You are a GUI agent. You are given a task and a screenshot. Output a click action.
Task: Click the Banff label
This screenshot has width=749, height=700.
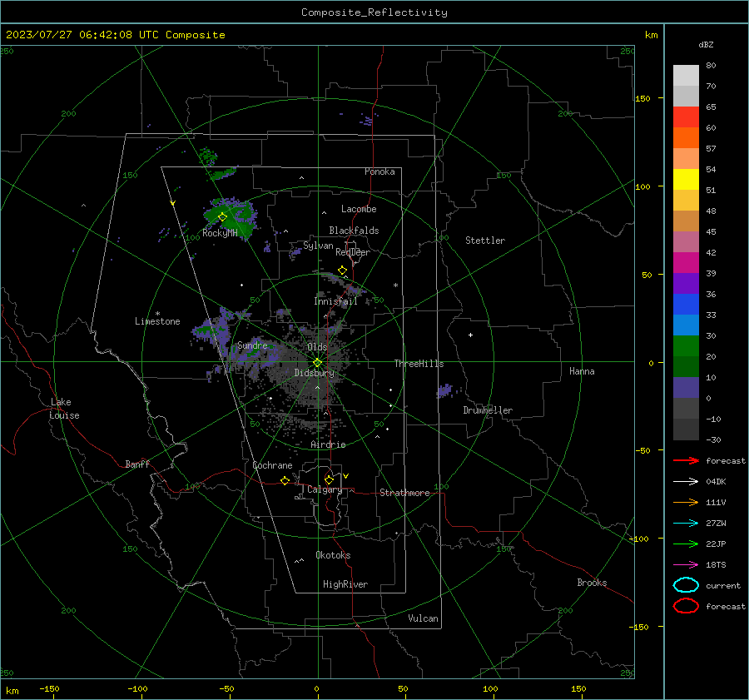coord(137,464)
